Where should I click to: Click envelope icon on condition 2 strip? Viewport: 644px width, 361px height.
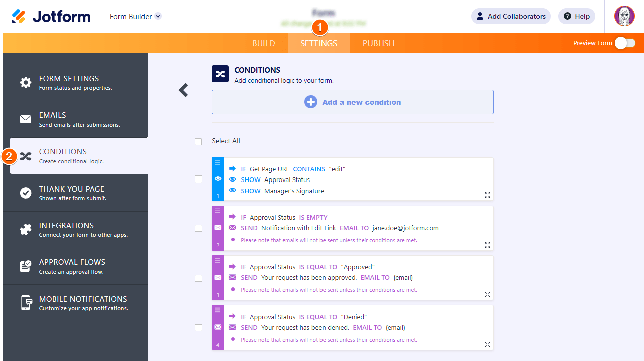pyautogui.click(x=218, y=228)
